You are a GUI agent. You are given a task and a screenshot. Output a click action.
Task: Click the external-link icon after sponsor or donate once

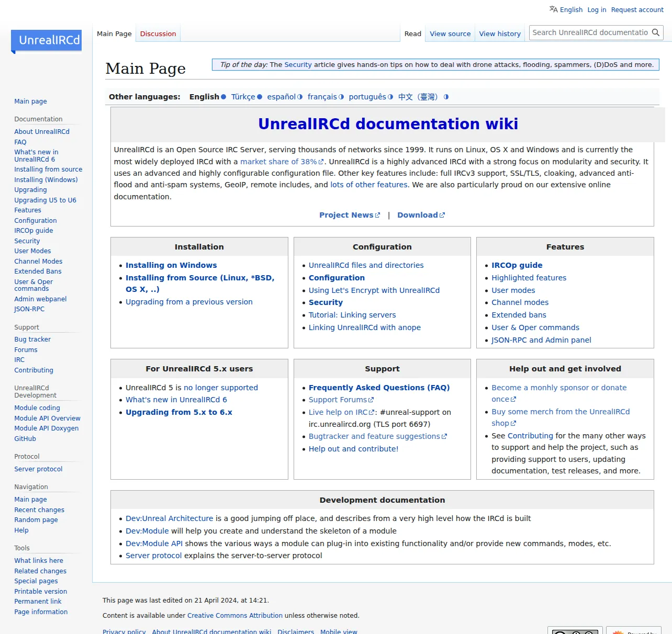[x=513, y=400]
